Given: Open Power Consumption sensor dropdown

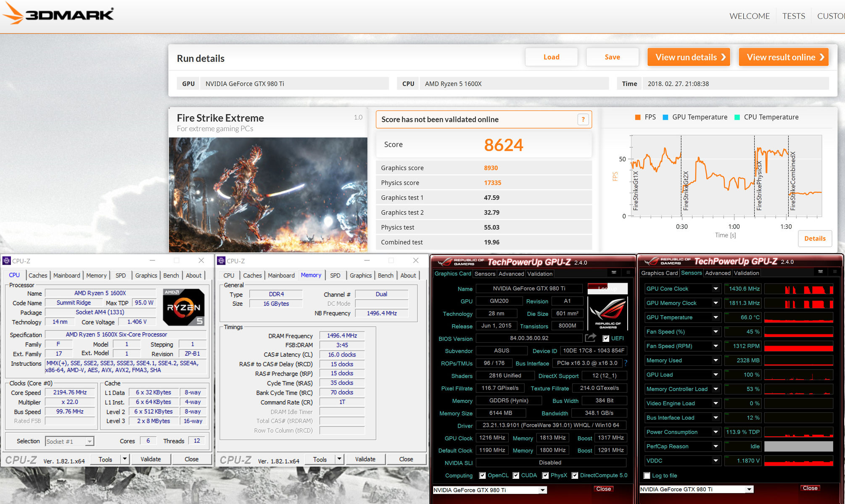Looking at the screenshot, I should coord(716,432).
